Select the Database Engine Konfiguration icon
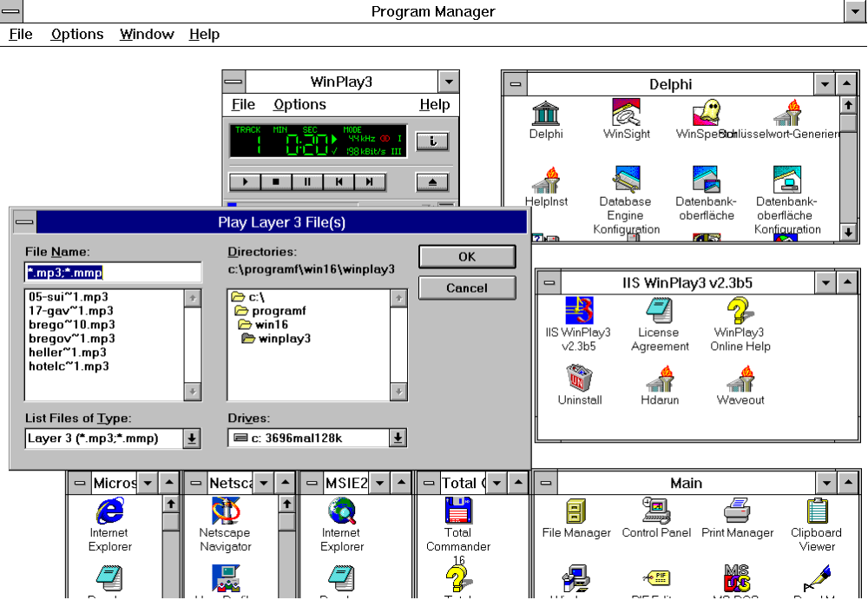 (626, 180)
